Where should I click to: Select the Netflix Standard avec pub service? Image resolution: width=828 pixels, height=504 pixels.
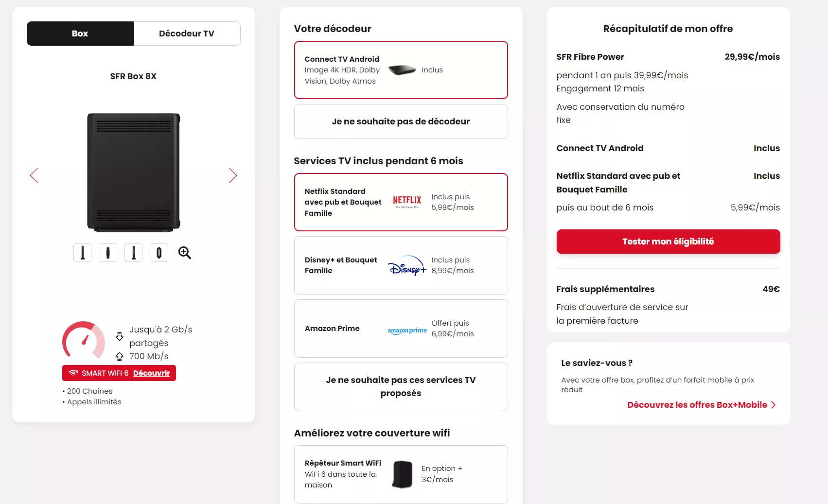point(400,202)
